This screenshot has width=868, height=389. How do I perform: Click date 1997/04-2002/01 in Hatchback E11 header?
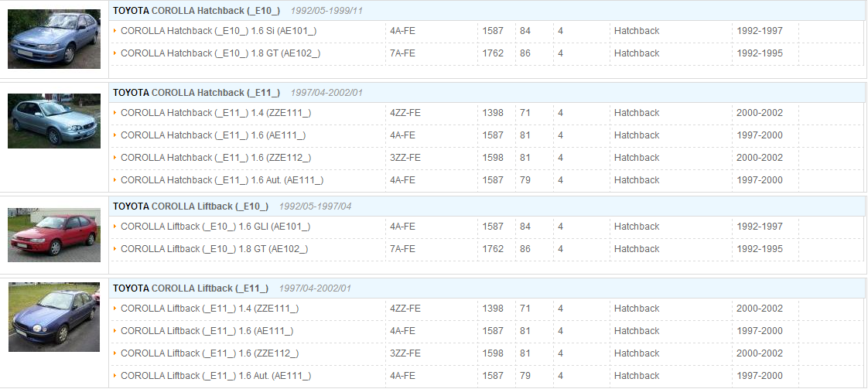326,92
